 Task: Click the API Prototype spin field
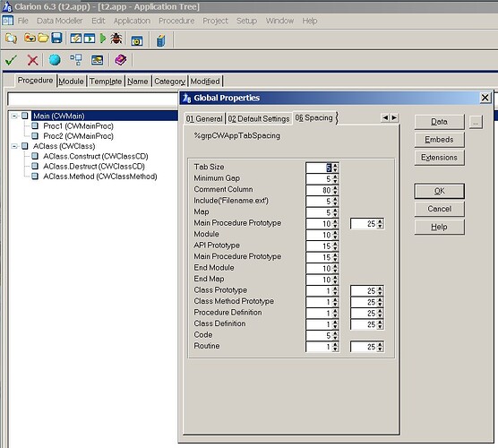point(322,246)
